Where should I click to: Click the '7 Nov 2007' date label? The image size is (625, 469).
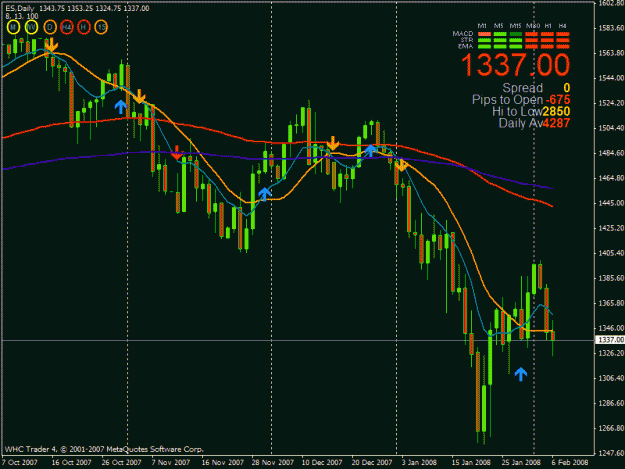(171, 463)
